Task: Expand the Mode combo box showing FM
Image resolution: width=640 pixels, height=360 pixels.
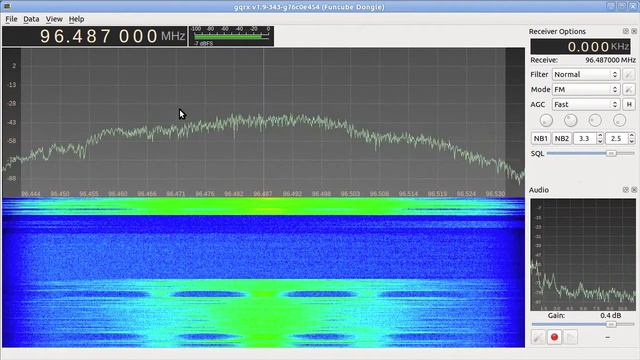Action: point(586,89)
